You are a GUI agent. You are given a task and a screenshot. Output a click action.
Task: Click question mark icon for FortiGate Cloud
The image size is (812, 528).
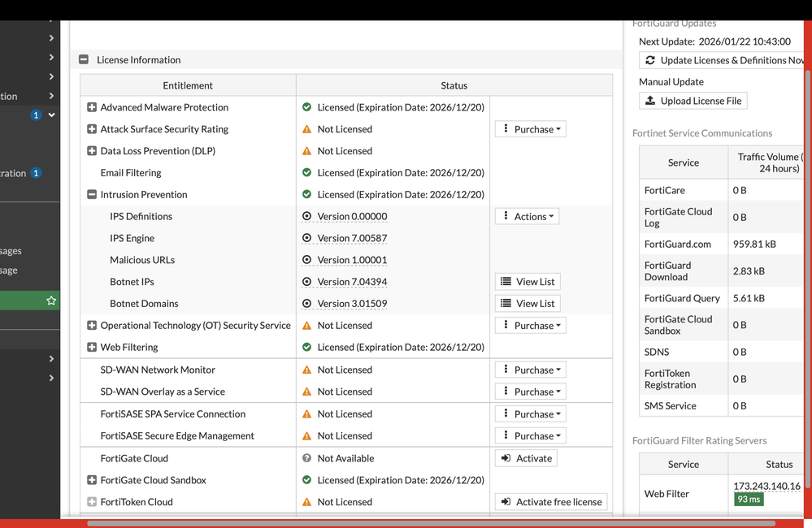pyautogui.click(x=306, y=458)
